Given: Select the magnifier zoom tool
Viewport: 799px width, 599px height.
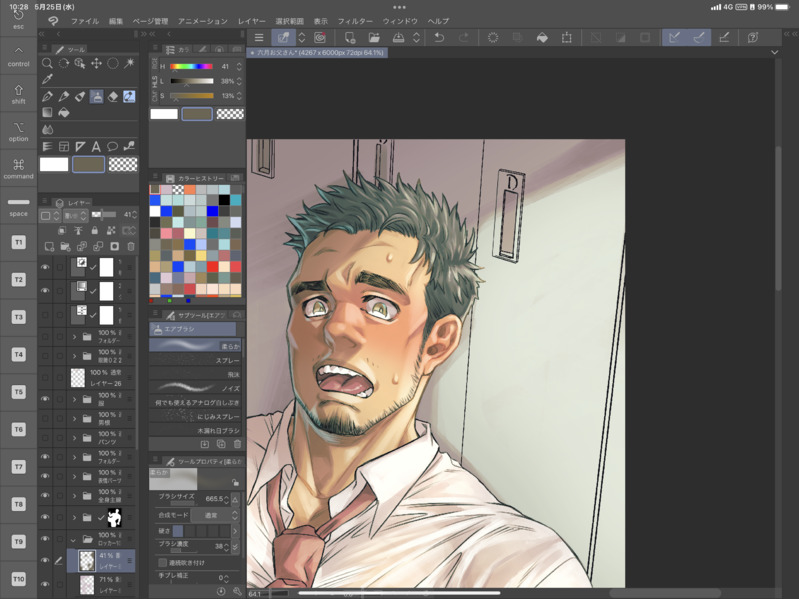Looking at the screenshot, I should click(47, 63).
